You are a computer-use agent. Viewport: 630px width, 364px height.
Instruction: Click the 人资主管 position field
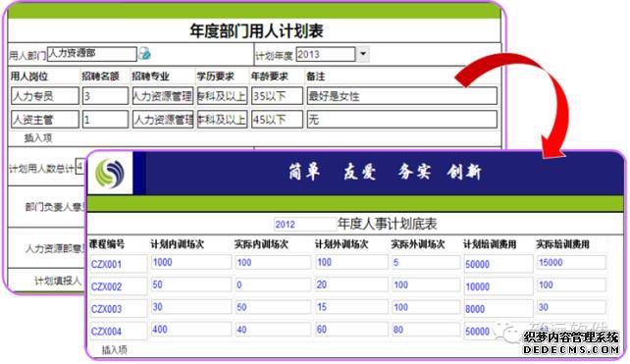point(44,120)
